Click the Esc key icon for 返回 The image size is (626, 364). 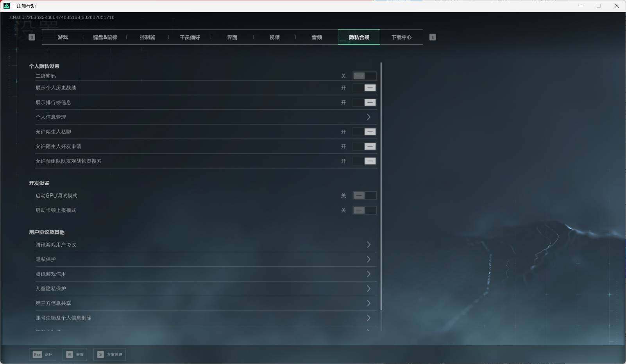(37, 355)
